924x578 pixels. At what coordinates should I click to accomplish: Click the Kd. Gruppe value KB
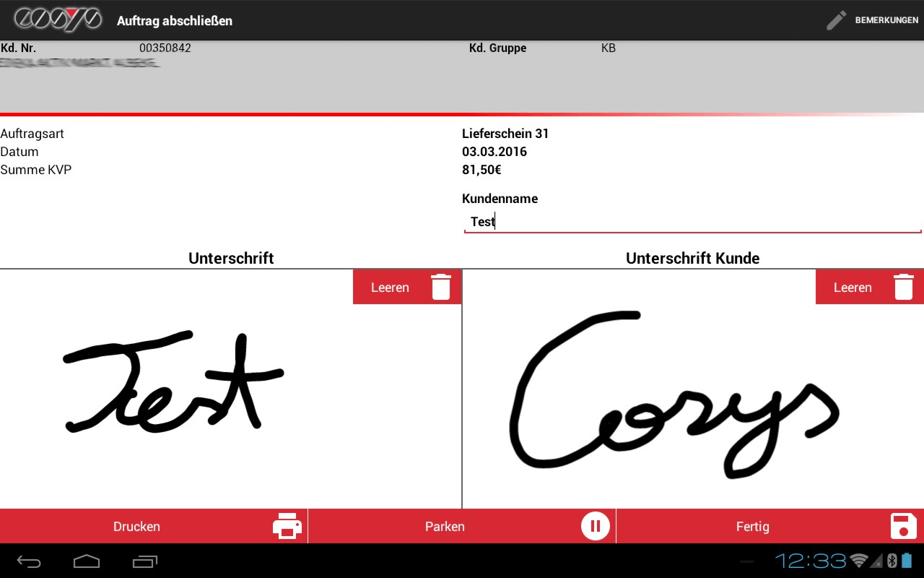[x=609, y=48]
